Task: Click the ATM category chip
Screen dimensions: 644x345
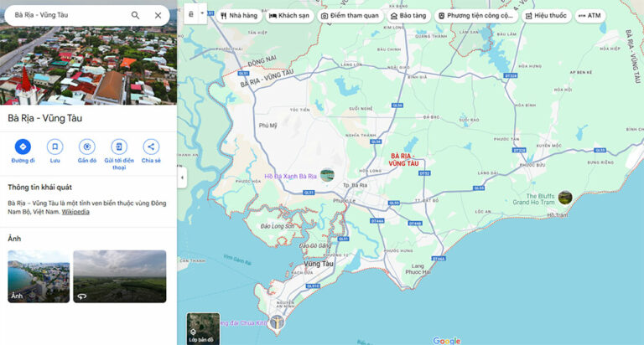Action: (x=589, y=15)
